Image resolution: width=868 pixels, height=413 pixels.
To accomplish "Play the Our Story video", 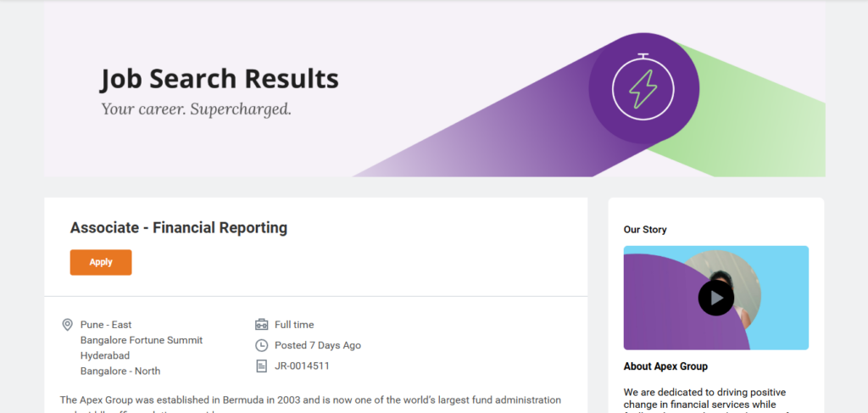I will point(715,298).
